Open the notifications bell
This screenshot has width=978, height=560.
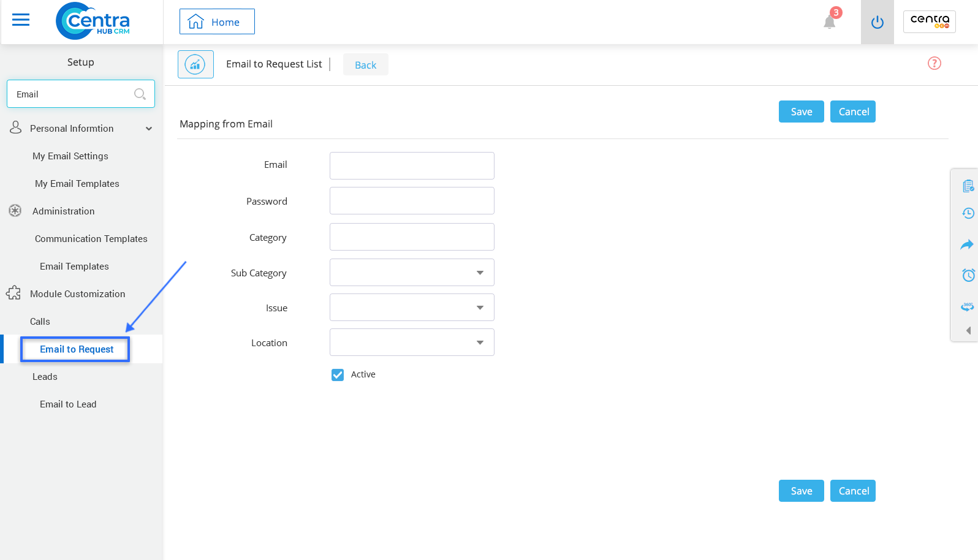coord(830,22)
